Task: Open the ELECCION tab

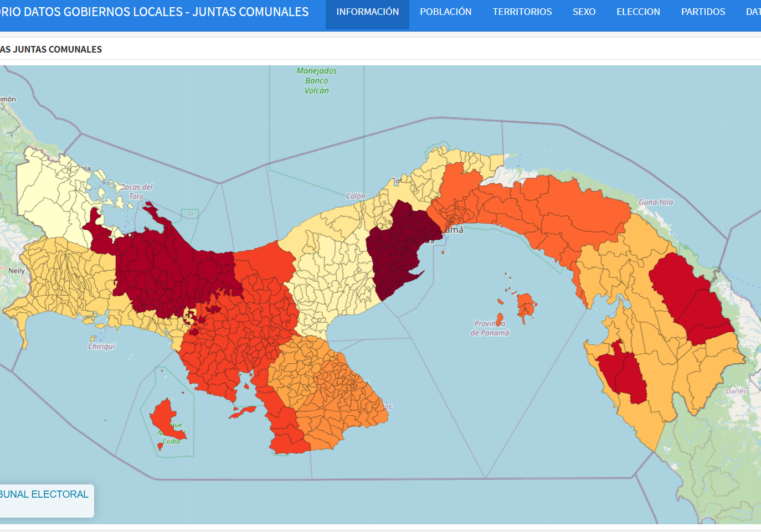Action: pyautogui.click(x=638, y=12)
